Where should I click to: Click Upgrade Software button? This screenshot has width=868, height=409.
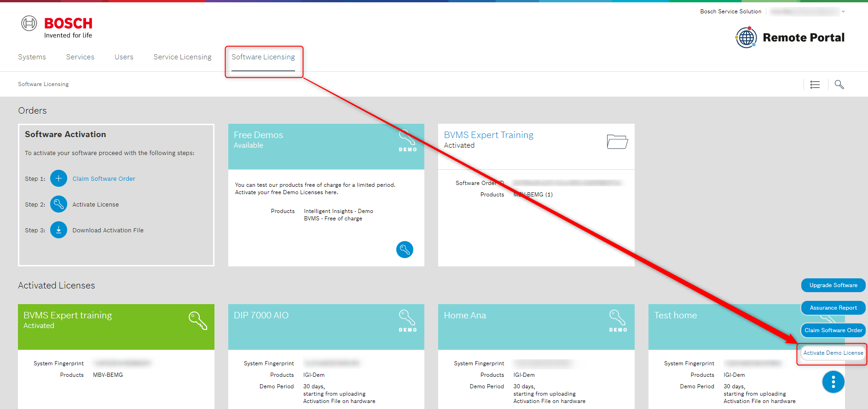[x=833, y=285]
